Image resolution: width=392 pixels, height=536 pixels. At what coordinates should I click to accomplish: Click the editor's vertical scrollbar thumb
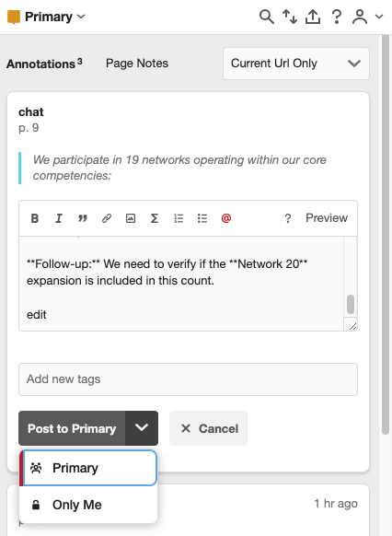[x=351, y=304]
